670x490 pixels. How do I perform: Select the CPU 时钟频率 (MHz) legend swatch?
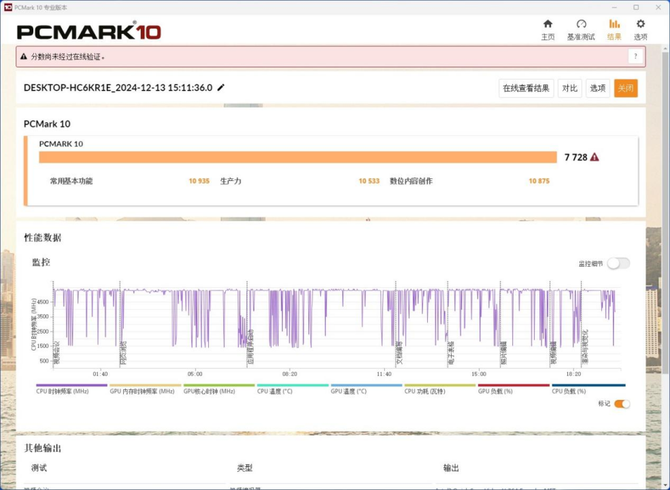(x=71, y=385)
